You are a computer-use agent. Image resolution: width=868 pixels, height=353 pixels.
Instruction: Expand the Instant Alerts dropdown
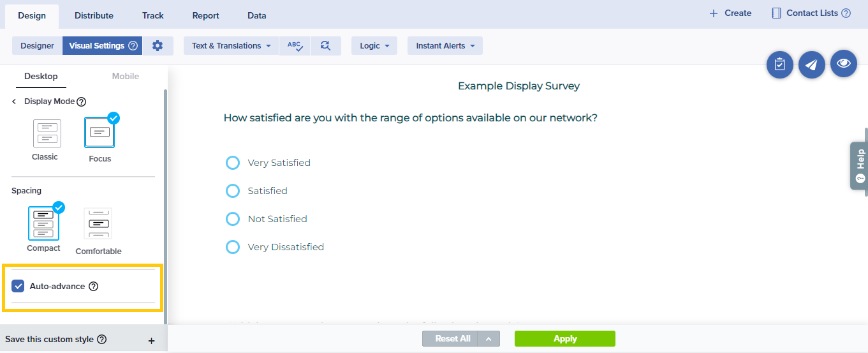pyautogui.click(x=445, y=45)
